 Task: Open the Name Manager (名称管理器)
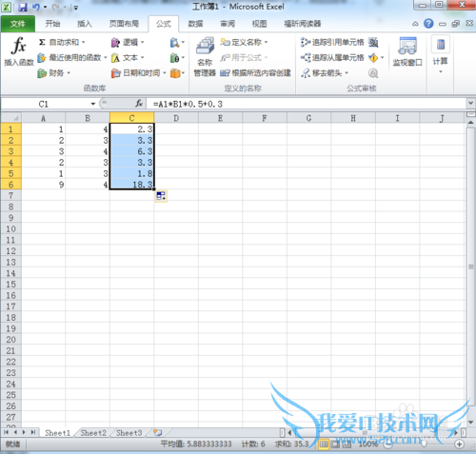[x=205, y=56]
